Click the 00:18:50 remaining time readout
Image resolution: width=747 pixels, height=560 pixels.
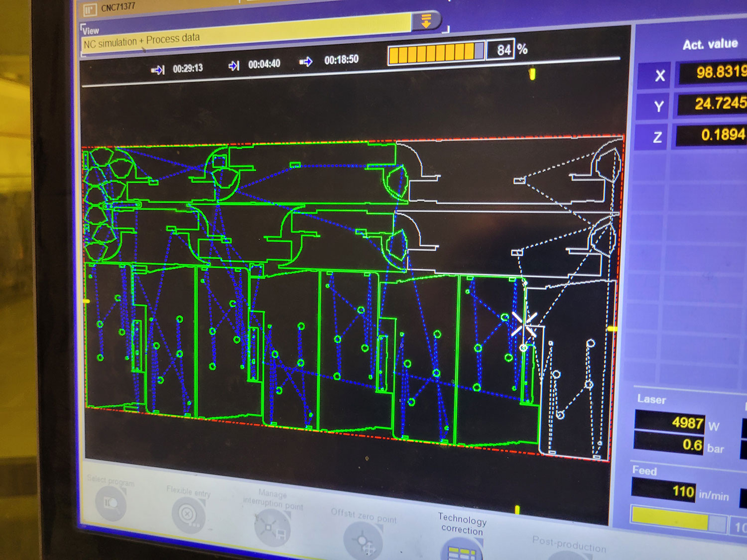pyautogui.click(x=341, y=60)
